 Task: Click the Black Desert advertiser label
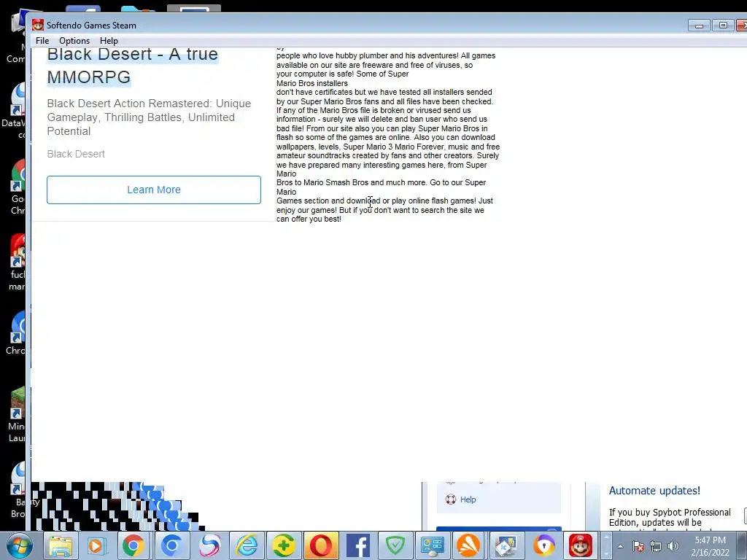pyautogui.click(x=76, y=154)
